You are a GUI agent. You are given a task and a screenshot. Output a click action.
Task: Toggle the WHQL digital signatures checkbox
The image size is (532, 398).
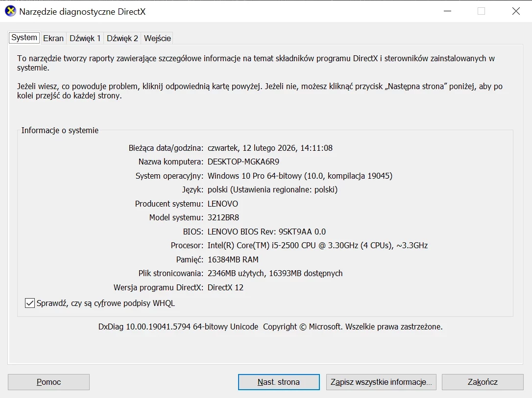(x=30, y=304)
